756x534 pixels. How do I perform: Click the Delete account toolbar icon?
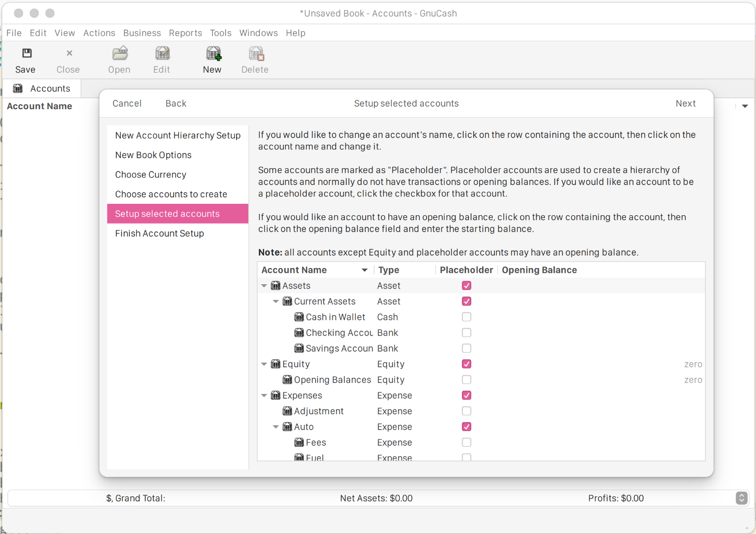(x=255, y=53)
